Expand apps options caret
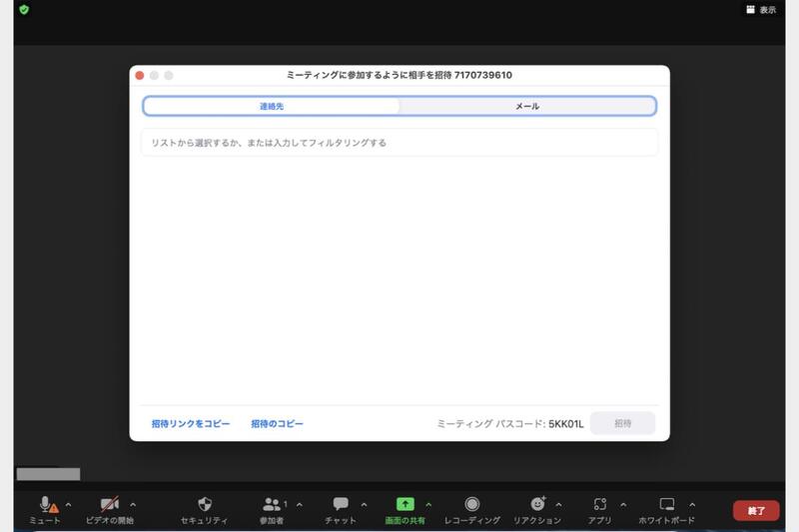Screen dimensions: 799x532 623,504
